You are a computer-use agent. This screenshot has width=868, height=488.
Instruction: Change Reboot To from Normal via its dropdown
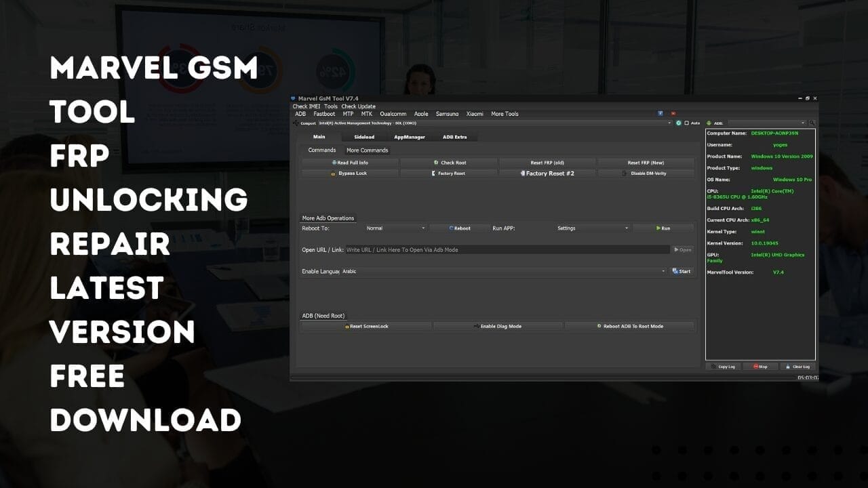coord(423,228)
